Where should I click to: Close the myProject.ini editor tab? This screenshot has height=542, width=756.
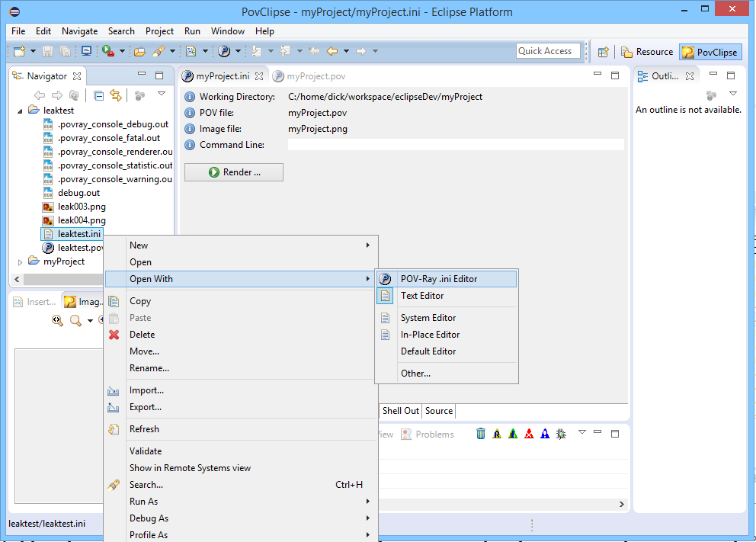pyautogui.click(x=259, y=76)
